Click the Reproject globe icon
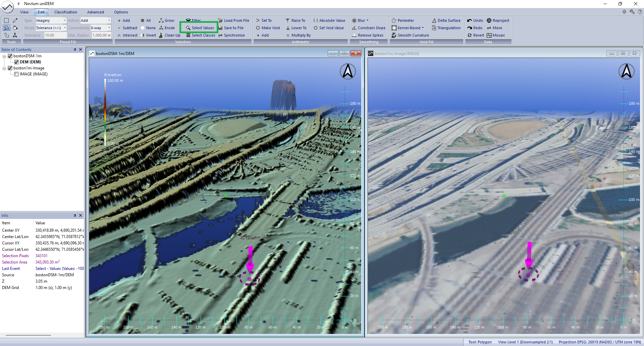 coord(489,20)
